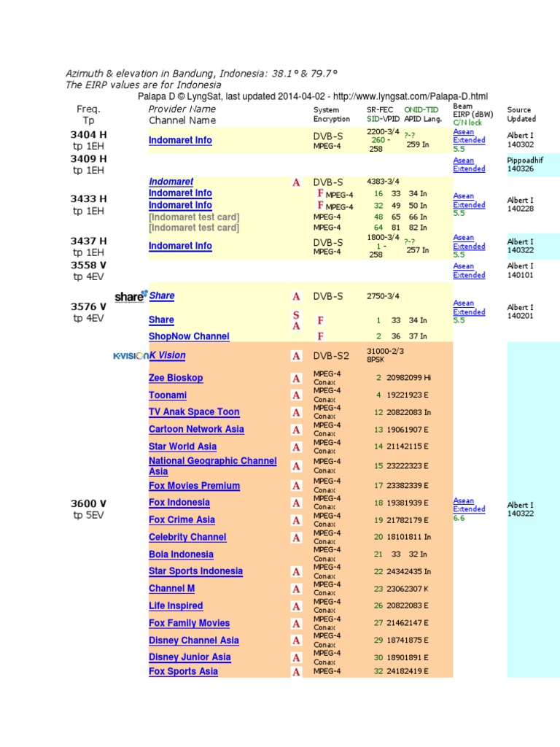The height and width of the screenshot is (747, 560).
Task: Click the A icon on Share 2750-3/4 row
Action: [x=296, y=297]
